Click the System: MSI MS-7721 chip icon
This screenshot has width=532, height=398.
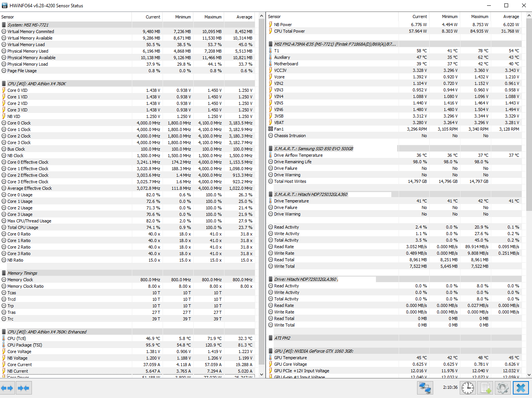click(x=4, y=25)
